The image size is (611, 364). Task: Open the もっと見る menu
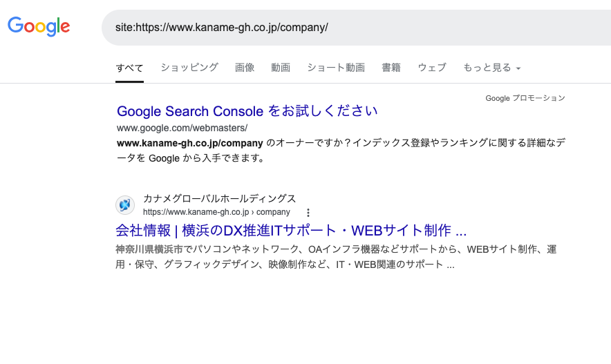tap(491, 68)
